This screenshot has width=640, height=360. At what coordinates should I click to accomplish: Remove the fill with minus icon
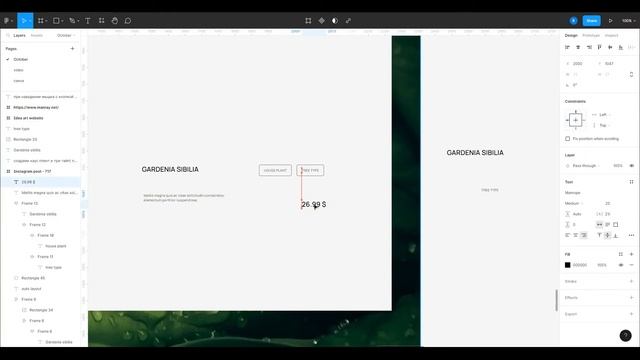coord(631,265)
